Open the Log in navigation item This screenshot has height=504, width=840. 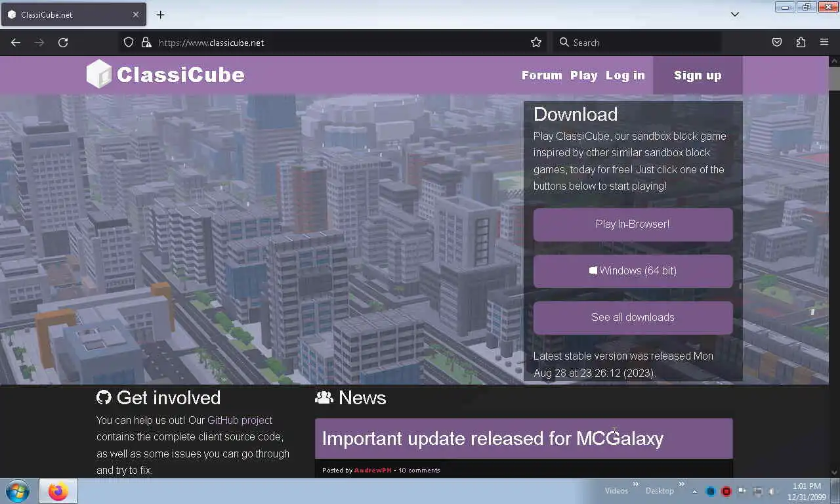pyautogui.click(x=625, y=75)
